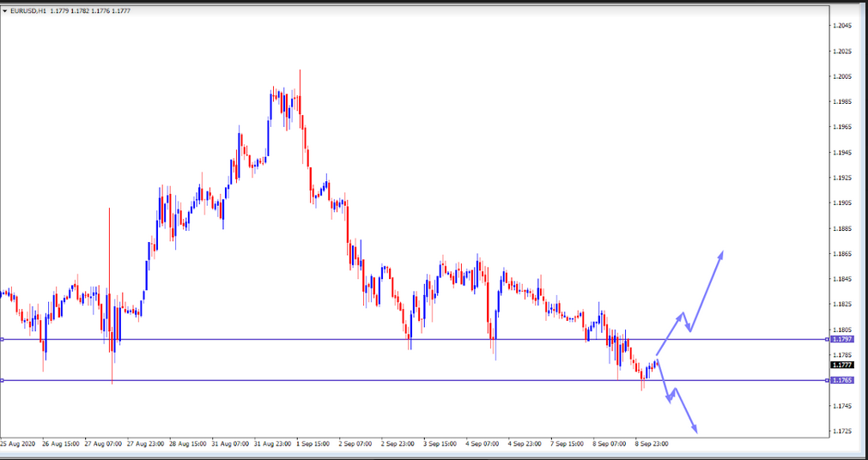Image resolution: width=868 pixels, height=460 pixels.
Task: Click the 1.2045 price axis label
Action: coord(842,26)
